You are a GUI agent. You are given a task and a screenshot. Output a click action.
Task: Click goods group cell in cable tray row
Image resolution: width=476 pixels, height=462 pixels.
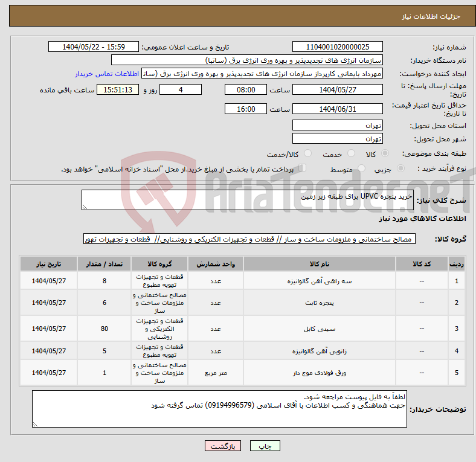click(159, 329)
